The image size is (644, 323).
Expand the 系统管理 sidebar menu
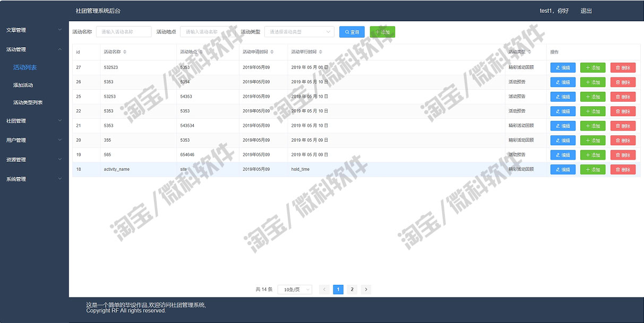(35, 179)
